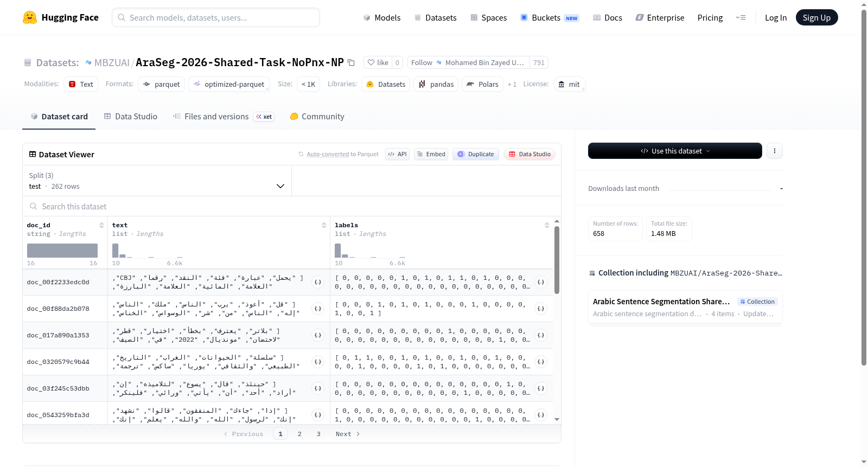Open Datasets in the top navigation
This screenshot has height=467, width=868.
[x=436, y=17]
